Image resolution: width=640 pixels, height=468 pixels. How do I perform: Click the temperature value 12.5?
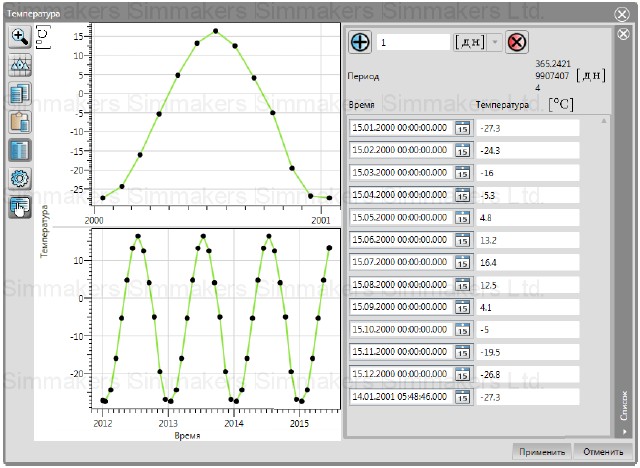coord(528,285)
